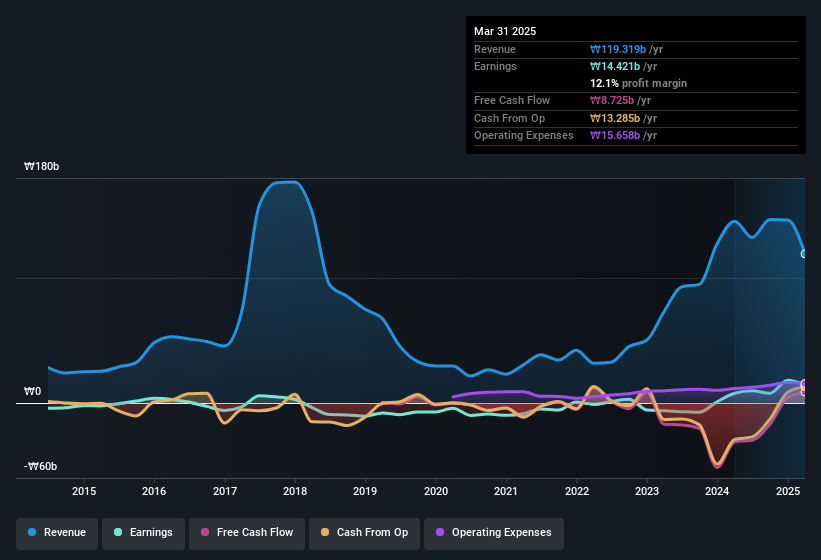
Task: Toggle the Revenue series legend button
Action: click(x=57, y=533)
